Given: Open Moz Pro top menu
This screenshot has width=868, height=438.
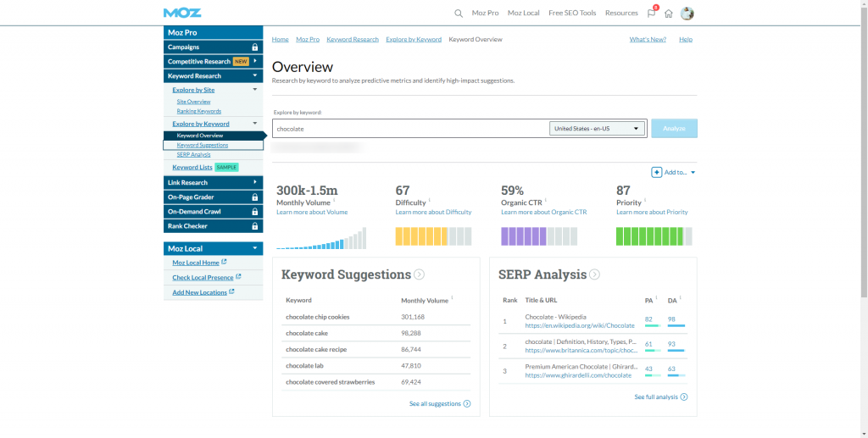Looking at the screenshot, I should click(x=485, y=14).
